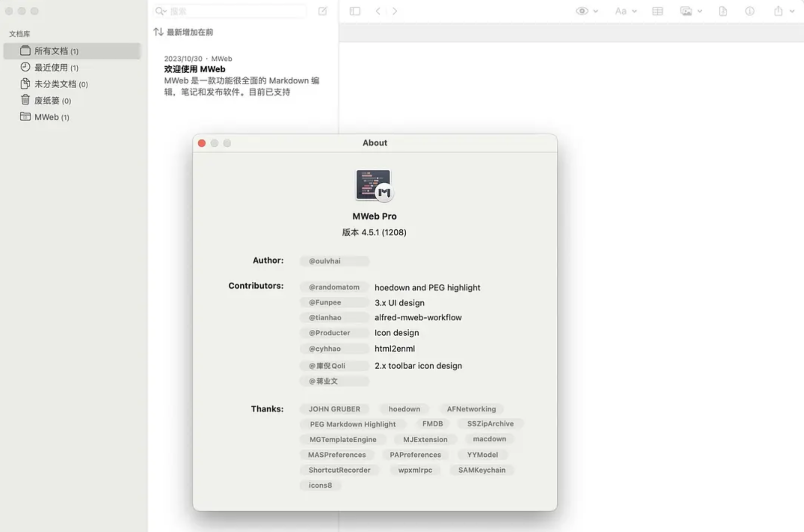Click the text "Icon design"
Screen dimensions: 804x532
click(x=396, y=333)
